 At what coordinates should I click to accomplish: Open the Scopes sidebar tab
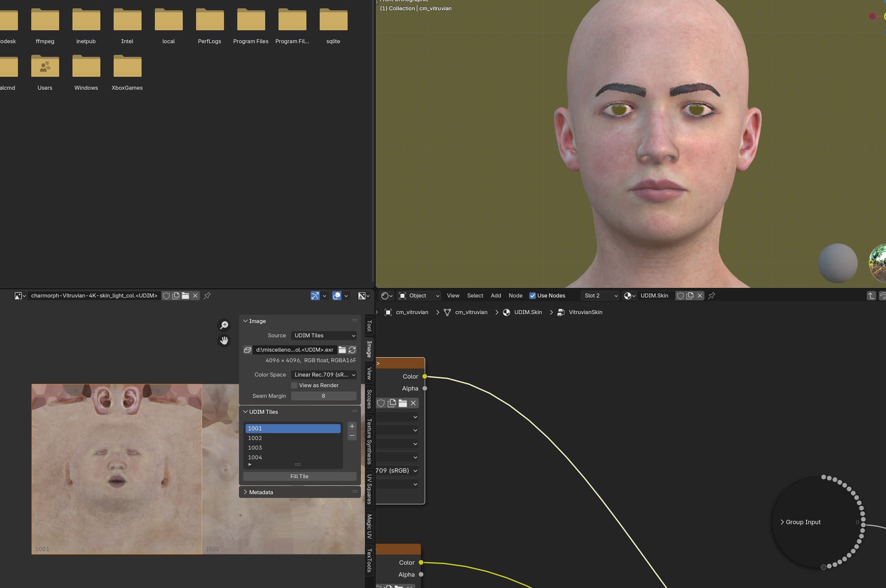(369, 399)
